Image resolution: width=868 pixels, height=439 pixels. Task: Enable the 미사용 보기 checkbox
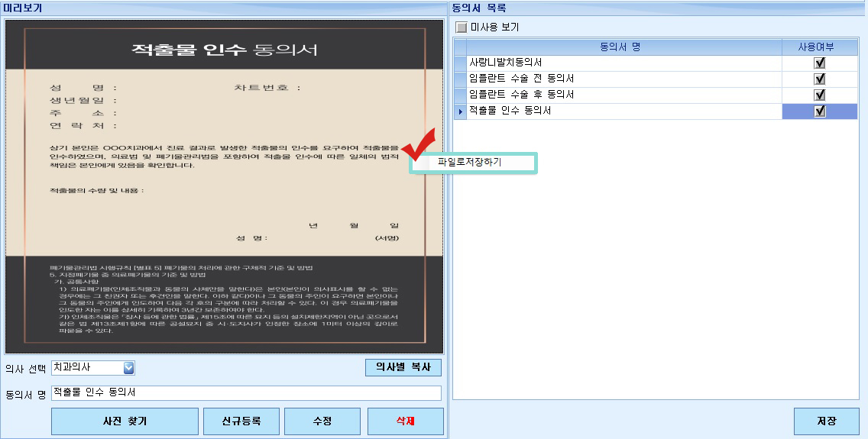point(462,27)
